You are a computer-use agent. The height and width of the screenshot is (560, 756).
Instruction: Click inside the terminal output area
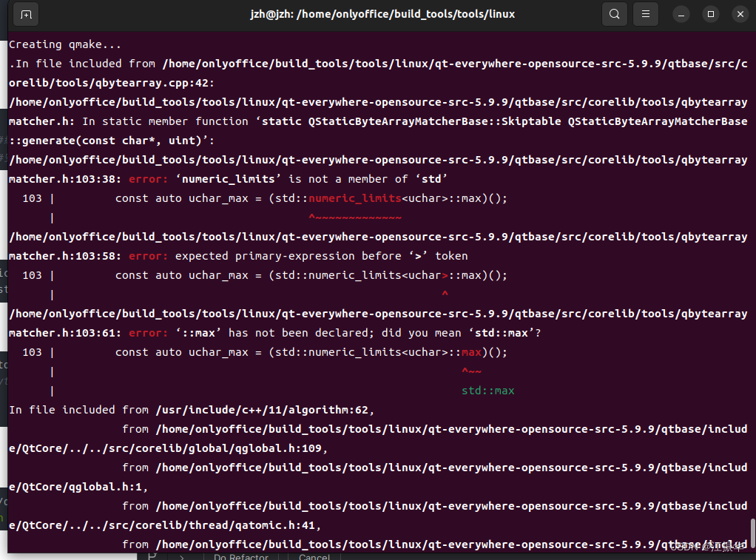pyautogui.click(x=370, y=296)
